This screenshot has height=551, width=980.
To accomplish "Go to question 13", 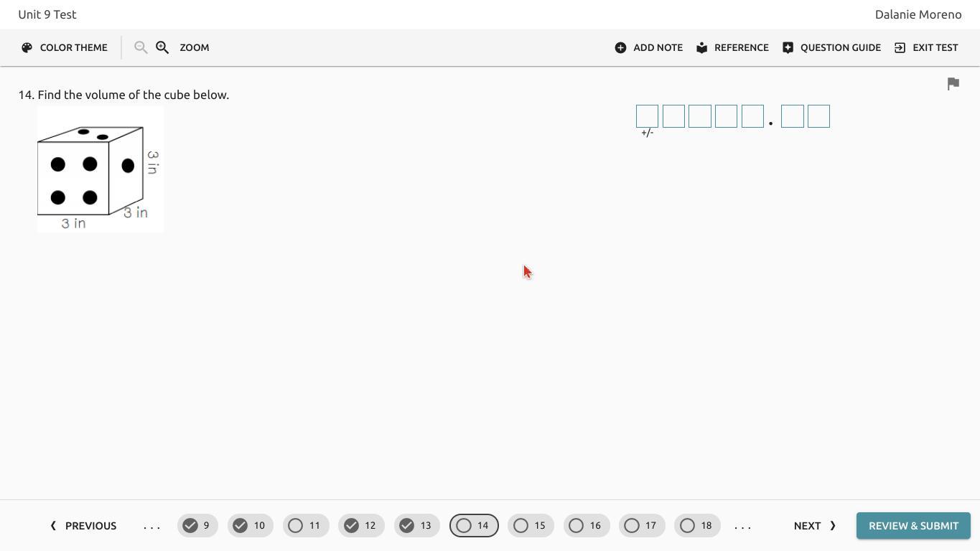I will (x=416, y=526).
